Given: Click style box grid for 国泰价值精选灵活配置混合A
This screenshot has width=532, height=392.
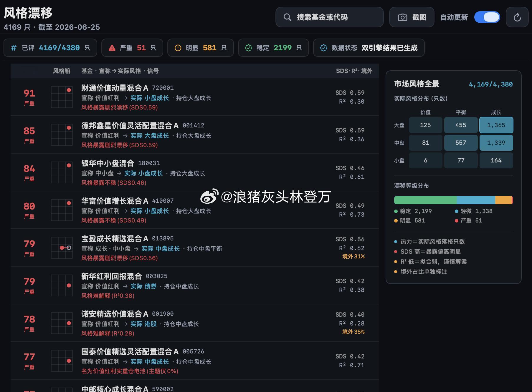Looking at the screenshot, I should [62, 361].
